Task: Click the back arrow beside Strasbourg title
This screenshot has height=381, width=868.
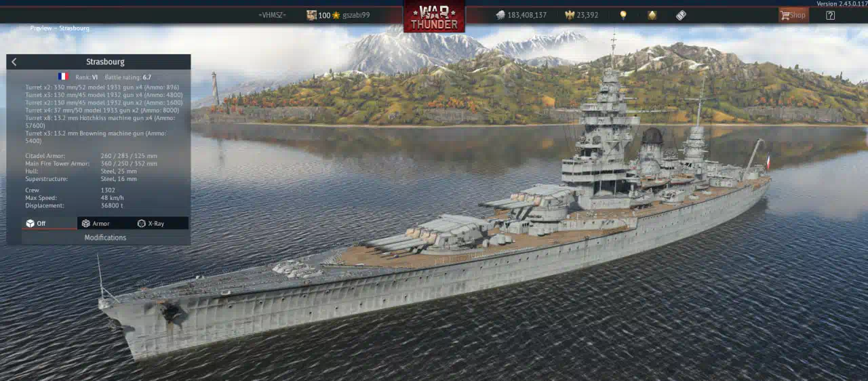Action: click(14, 62)
